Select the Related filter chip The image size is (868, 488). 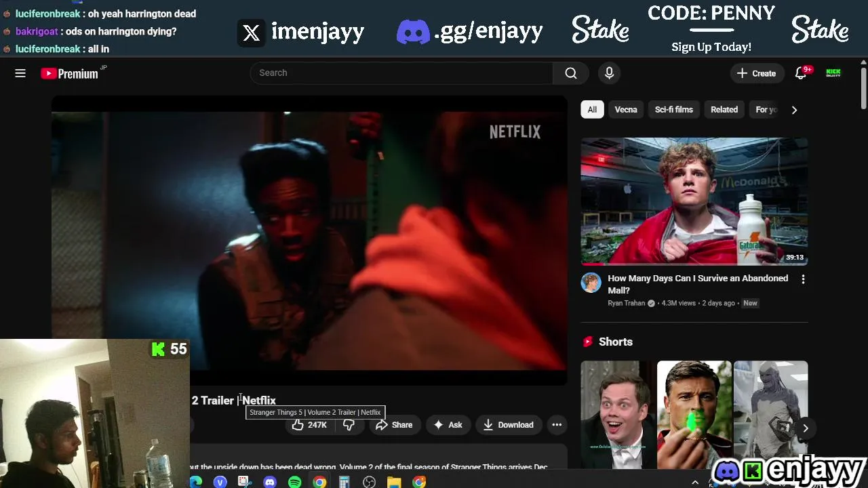click(x=724, y=110)
